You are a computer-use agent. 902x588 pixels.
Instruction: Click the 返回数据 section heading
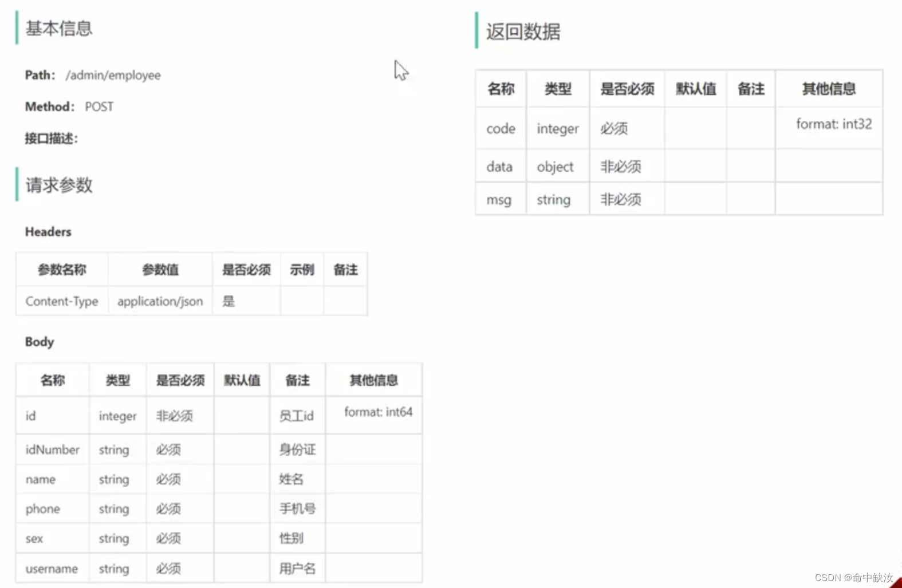[x=523, y=31]
